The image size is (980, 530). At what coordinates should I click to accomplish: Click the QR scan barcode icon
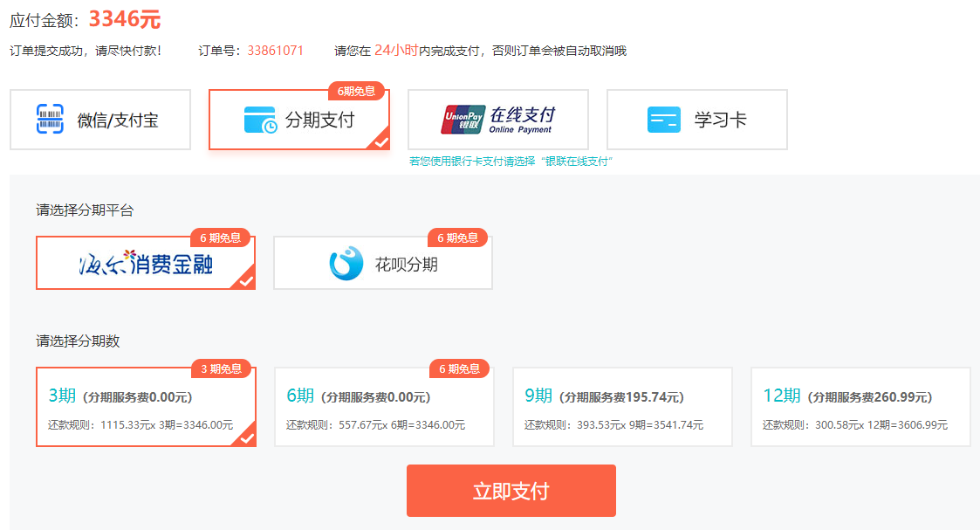point(50,119)
